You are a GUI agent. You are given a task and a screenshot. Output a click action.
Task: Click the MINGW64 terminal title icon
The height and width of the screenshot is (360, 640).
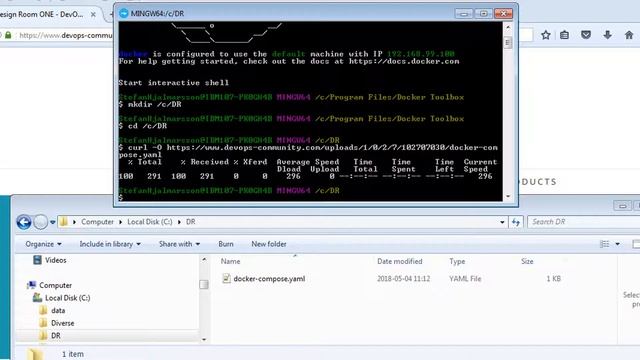(x=124, y=13)
